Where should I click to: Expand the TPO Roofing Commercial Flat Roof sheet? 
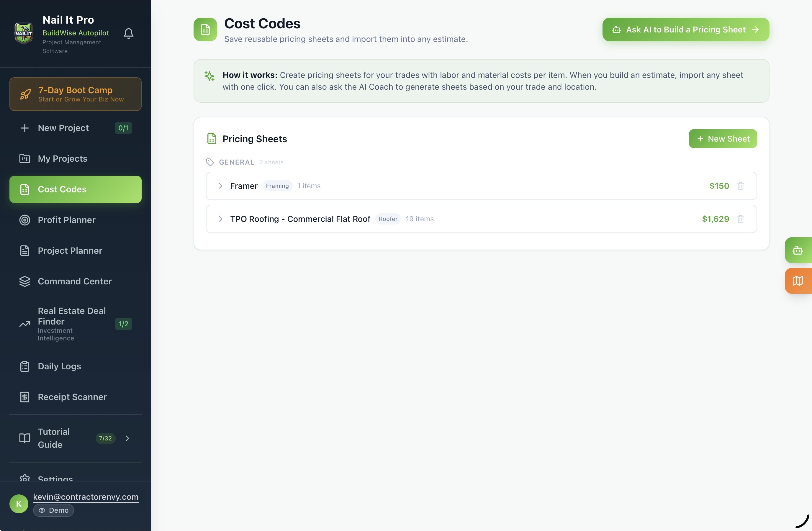point(220,219)
